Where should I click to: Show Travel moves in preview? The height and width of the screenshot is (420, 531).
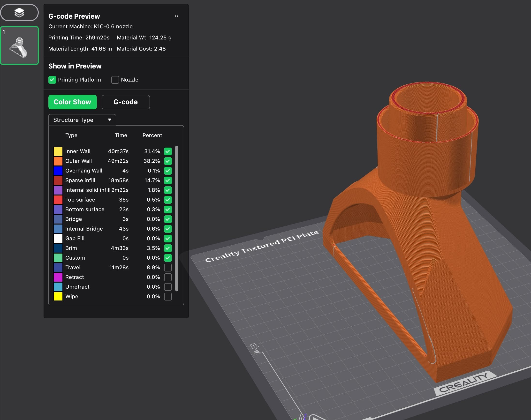click(168, 268)
